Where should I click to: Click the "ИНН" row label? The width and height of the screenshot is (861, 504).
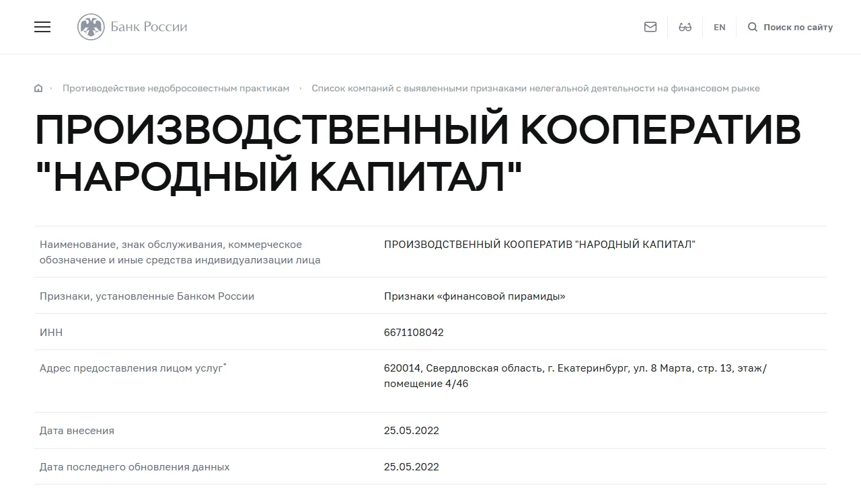pos(51,333)
